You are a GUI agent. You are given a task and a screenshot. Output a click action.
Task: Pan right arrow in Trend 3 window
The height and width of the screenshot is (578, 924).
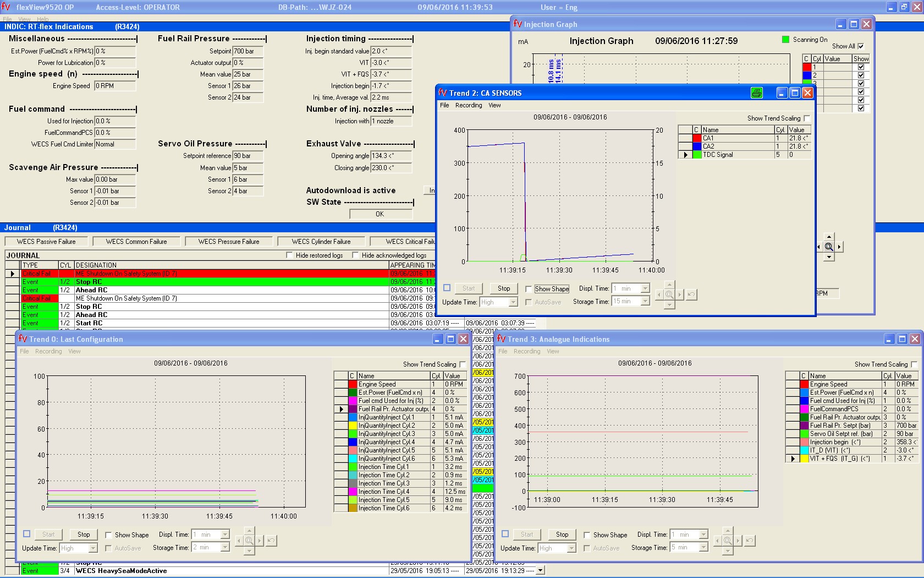coord(738,541)
